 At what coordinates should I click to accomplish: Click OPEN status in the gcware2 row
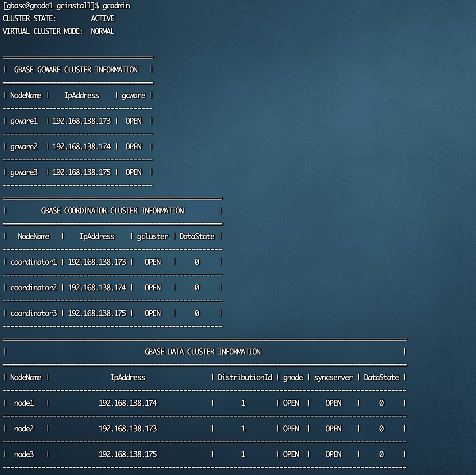134,147
